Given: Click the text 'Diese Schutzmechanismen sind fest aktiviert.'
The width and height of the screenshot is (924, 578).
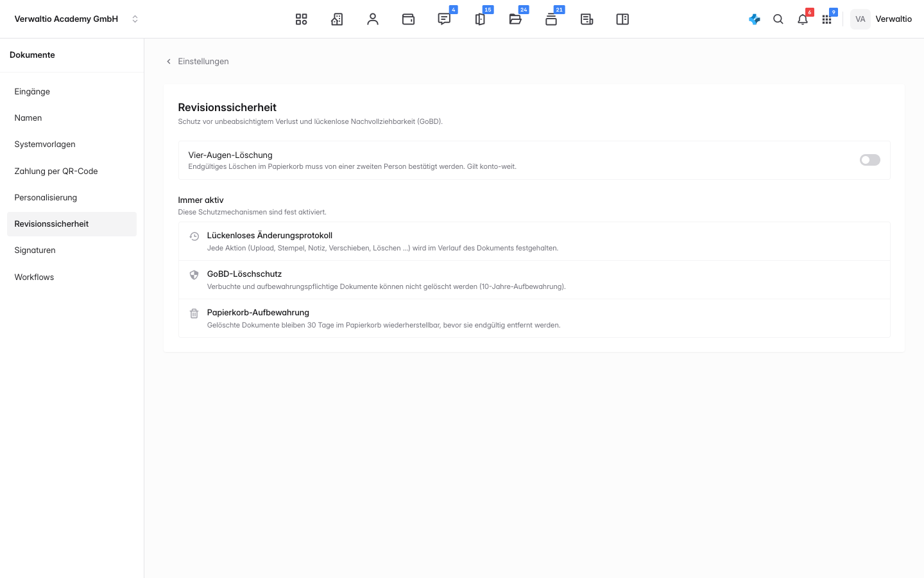Looking at the screenshot, I should 252,212.
